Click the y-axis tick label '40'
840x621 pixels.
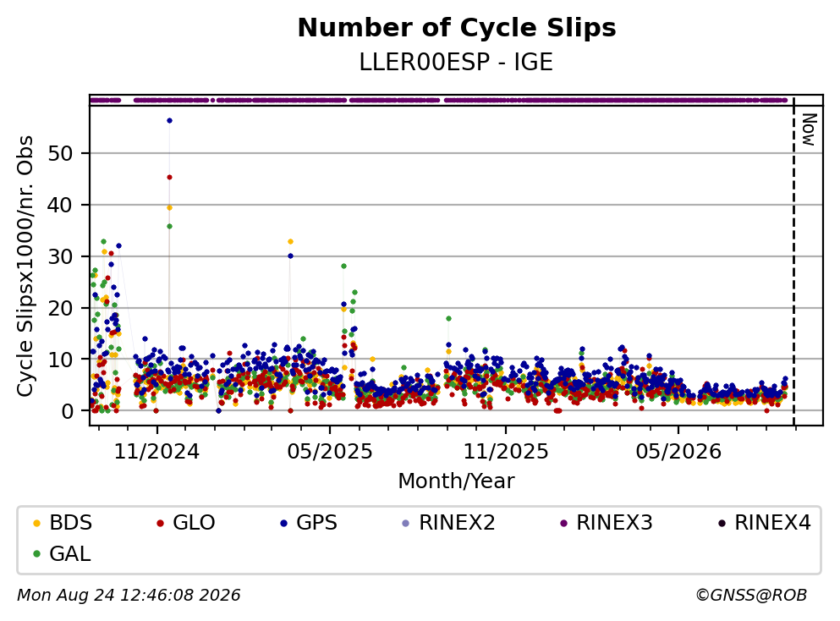[60, 206]
